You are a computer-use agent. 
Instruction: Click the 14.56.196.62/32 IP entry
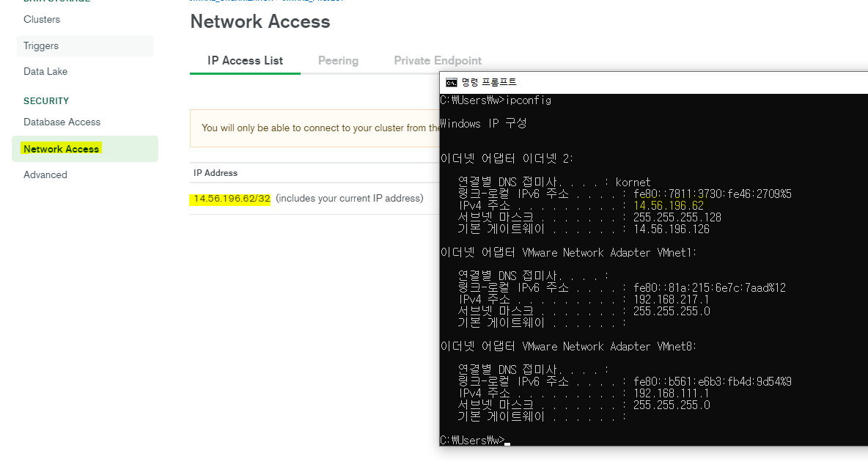pyautogui.click(x=232, y=199)
